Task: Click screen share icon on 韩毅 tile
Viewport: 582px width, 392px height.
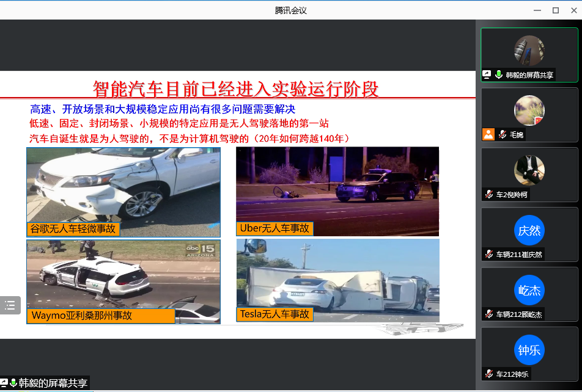Action: (x=487, y=74)
